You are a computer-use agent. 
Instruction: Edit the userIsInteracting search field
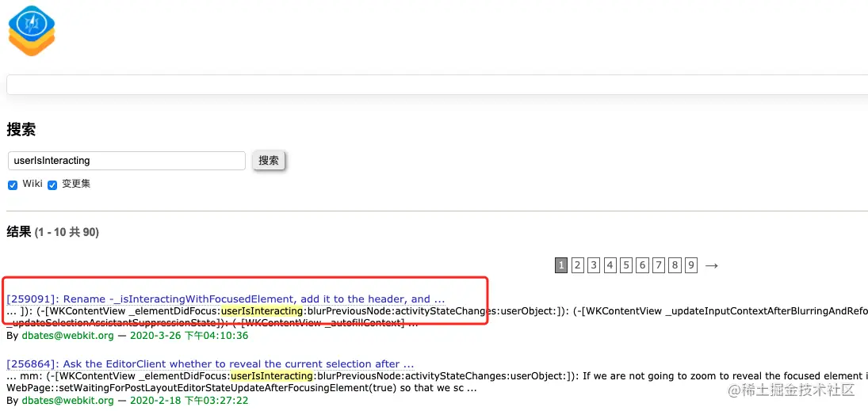pyautogui.click(x=127, y=161)
